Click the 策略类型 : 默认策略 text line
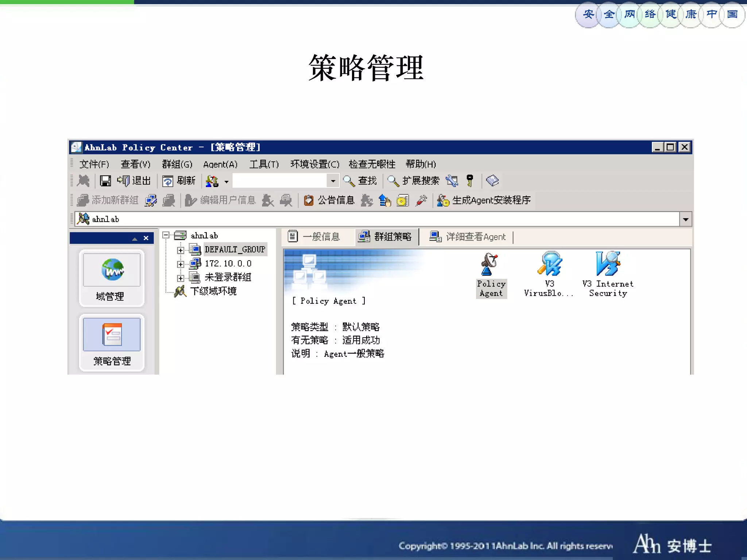The width and height of the screenshot is (747, 560). [x=335, y=327]
